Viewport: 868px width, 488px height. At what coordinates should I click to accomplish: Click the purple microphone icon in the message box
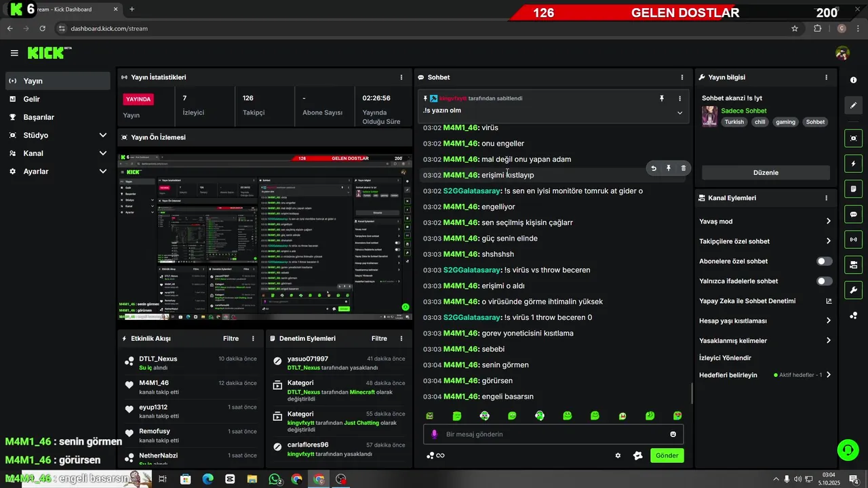pos(434,434)
